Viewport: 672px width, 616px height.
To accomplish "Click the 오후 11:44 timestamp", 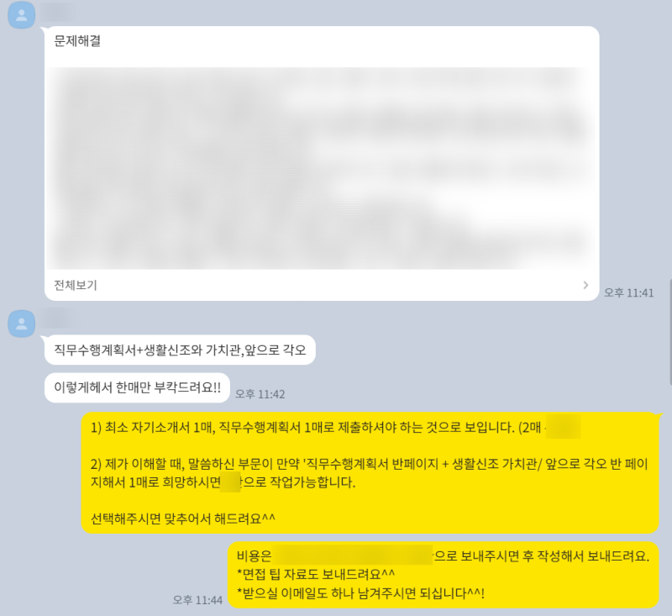I will point(197,600).
